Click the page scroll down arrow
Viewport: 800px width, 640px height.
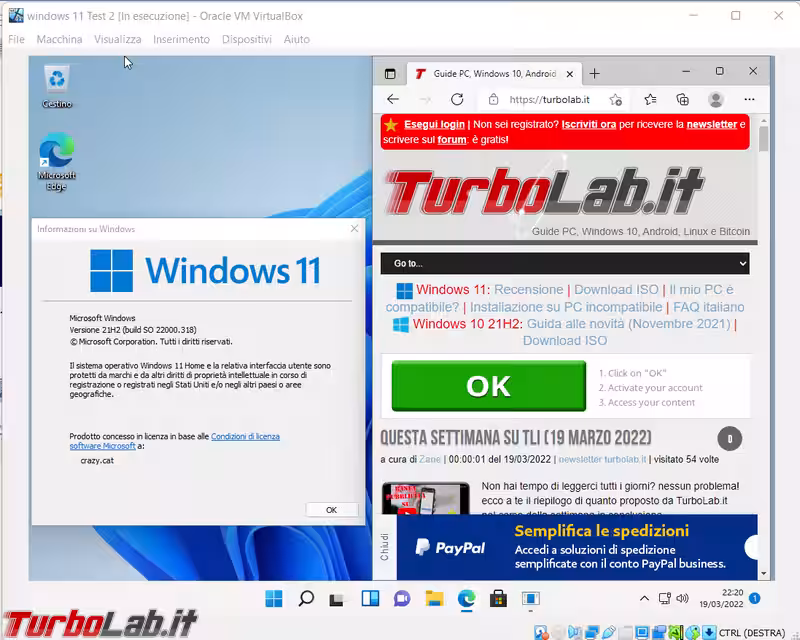coord(763,574)
